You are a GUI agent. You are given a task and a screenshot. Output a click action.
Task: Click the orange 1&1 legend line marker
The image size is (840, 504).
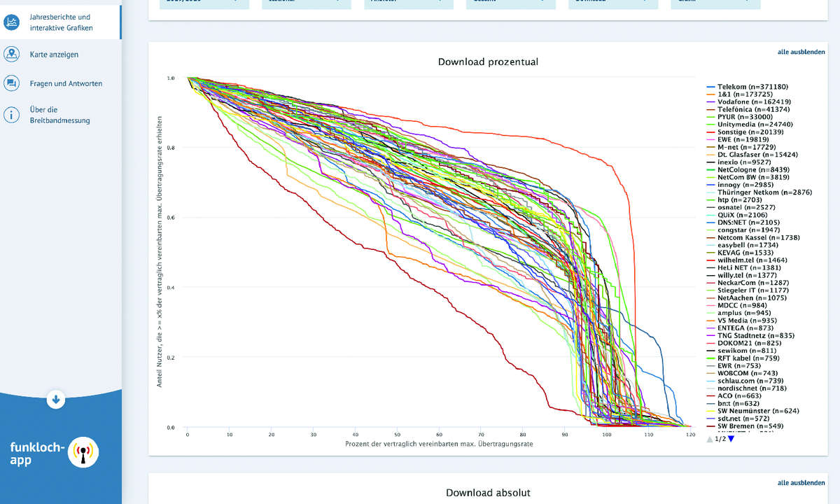click(x=710, y=94)
